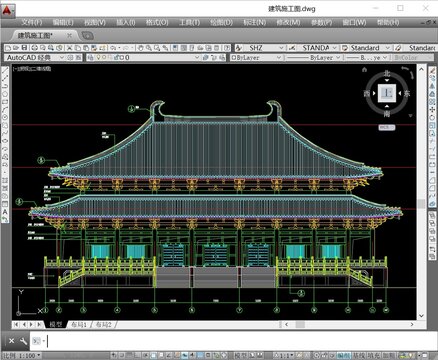
Task: Click 模型 space toggle in status bar
Action: coord(240,356)
